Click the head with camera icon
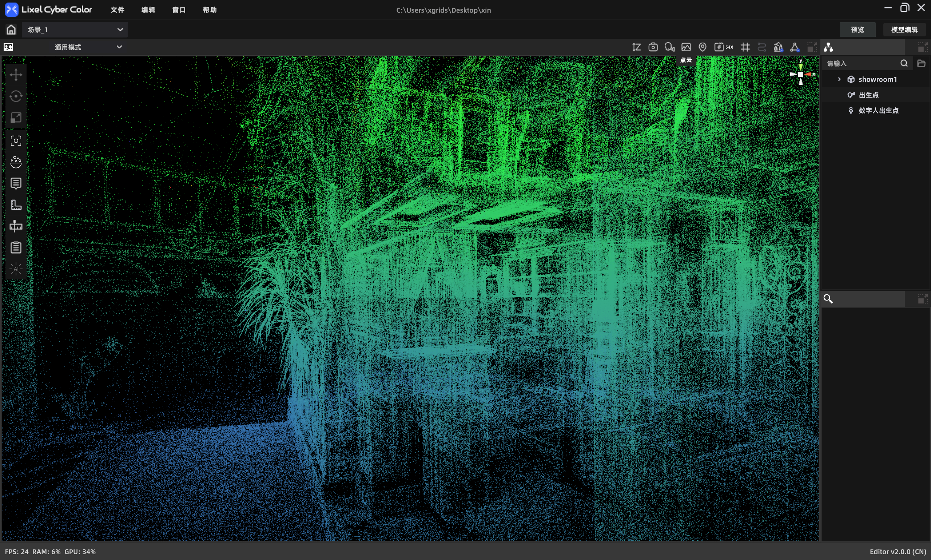The height and width of the screenshot is (560, 931). pos(669,47)
